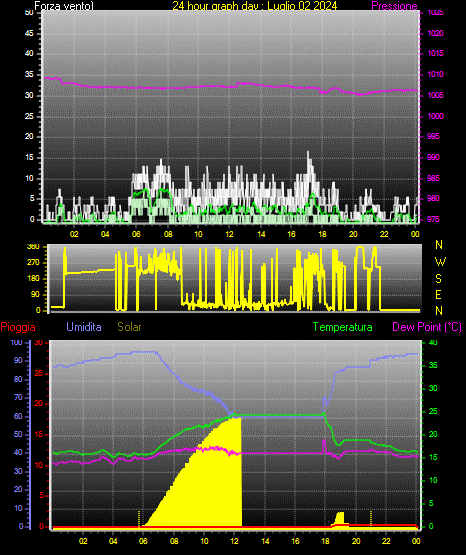Click the magenta 'Pressione' label
The image size is (466, 555).
(x=394, y=6)
